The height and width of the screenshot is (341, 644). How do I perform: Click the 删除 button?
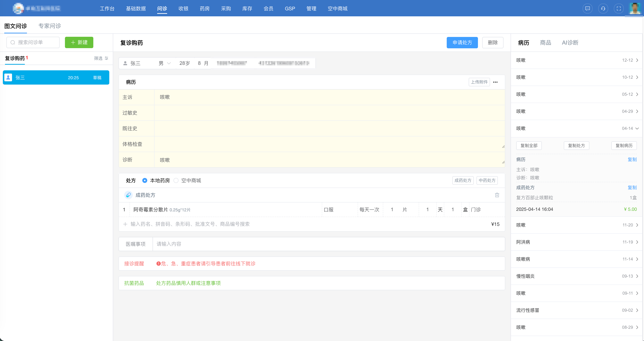[x=492, y=42]
